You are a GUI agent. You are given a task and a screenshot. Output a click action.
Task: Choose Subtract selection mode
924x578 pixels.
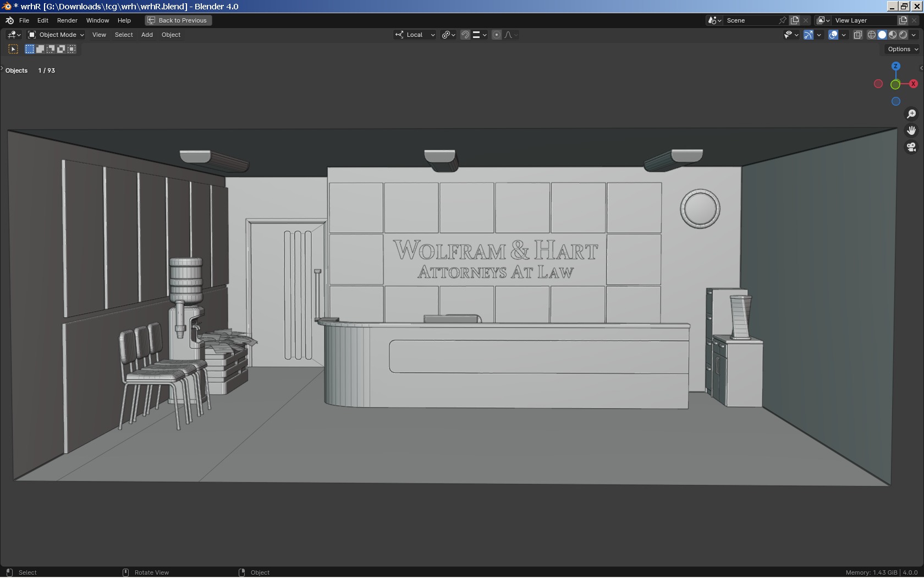(x=51, y=49)
